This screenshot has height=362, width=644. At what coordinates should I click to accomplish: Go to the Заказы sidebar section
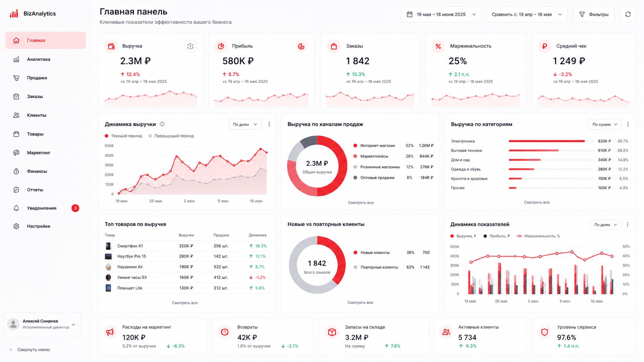45,97
